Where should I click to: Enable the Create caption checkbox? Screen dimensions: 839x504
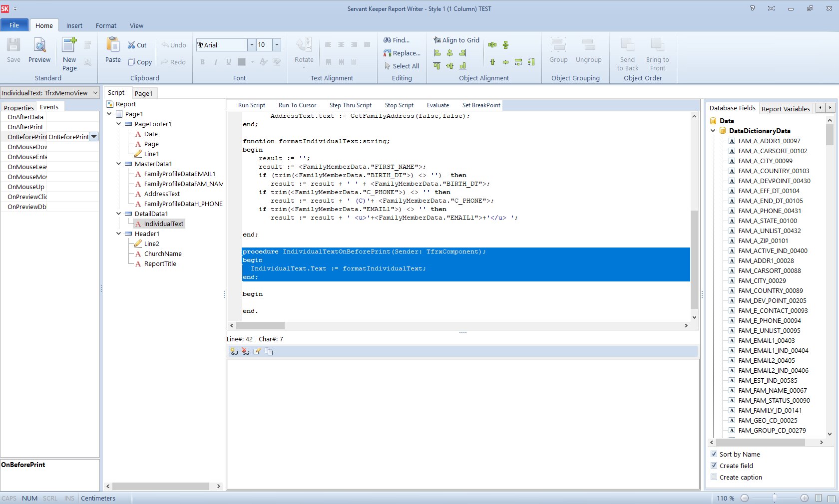pos(714,477)
